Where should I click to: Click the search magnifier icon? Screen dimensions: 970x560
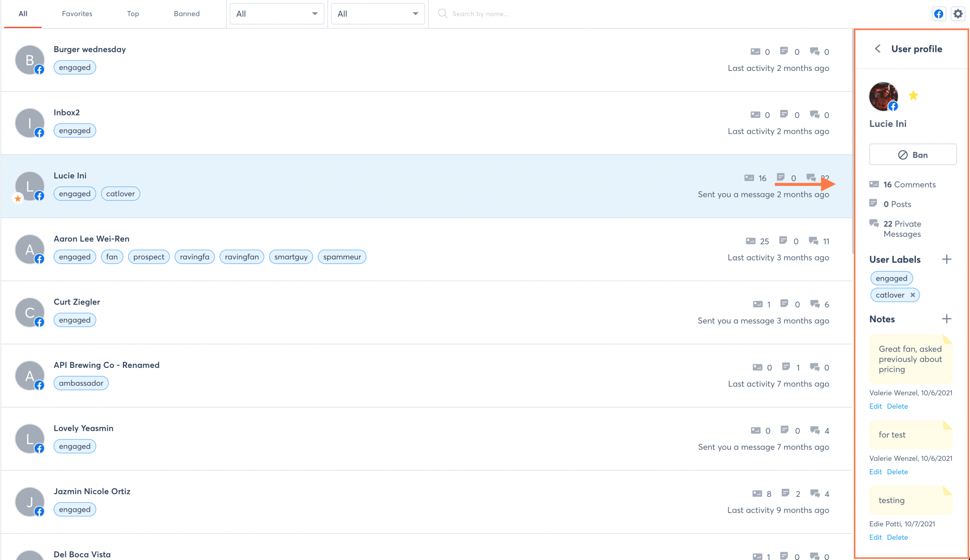[x=443, y=14]
